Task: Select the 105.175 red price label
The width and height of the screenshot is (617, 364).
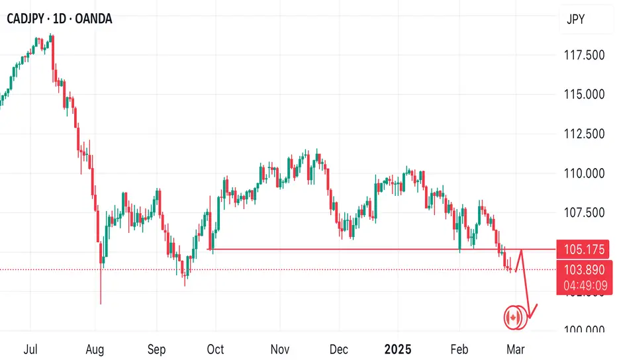Action: click(583, 250)
